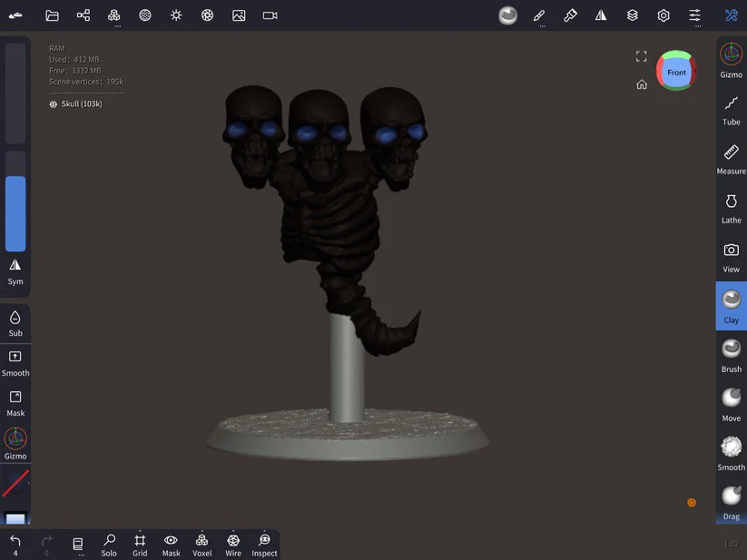This screenshot has height=560, width=747.
Task: Open the Files folder menu
Action: click(52, 15)
